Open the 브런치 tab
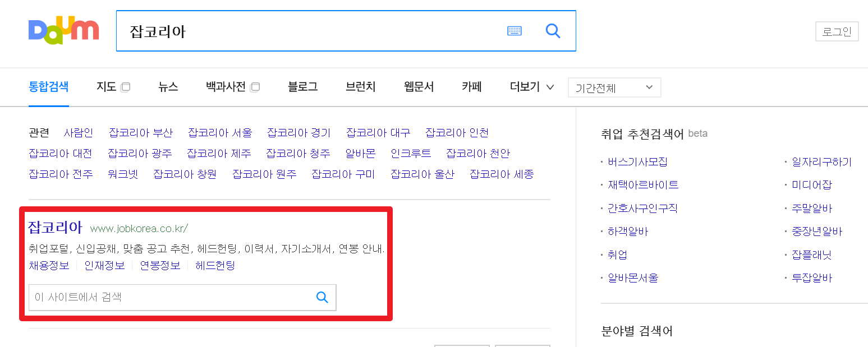868x347 pixels. pyautogui.click(x=361, y=87)
